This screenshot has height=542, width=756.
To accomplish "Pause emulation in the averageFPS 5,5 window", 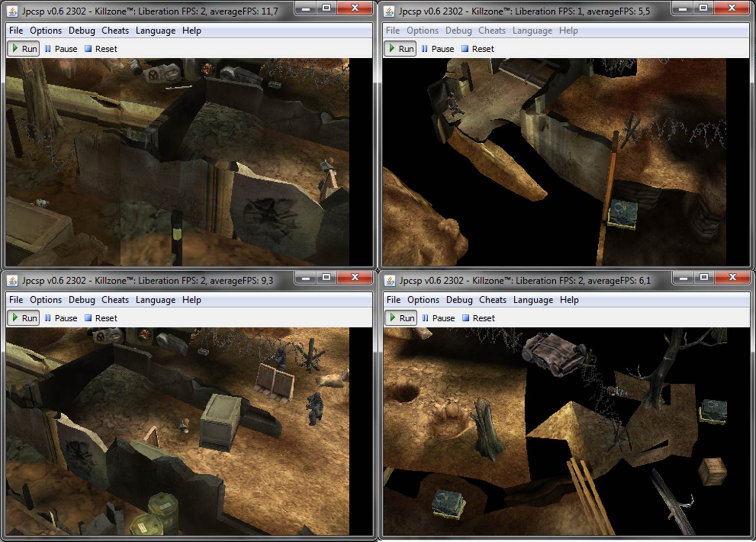I will 438,49.
